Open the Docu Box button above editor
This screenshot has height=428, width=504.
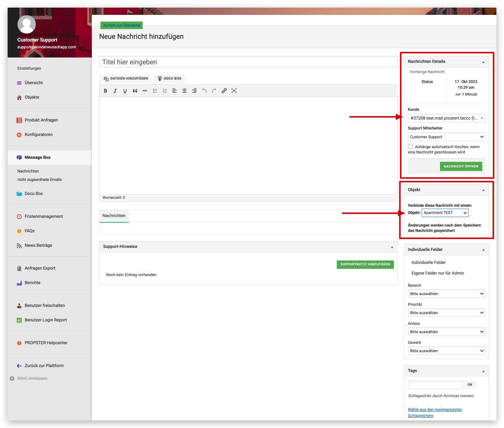coord(170,79)
